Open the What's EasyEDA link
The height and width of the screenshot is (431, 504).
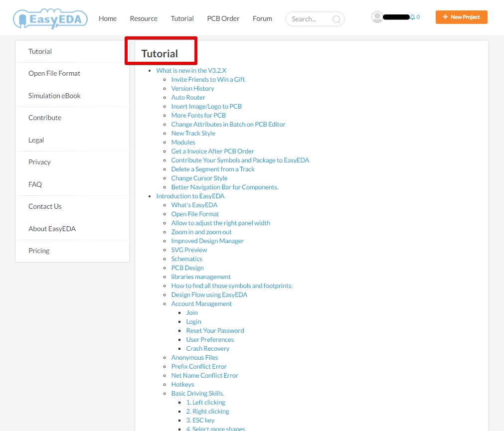[x=194, y=205]
